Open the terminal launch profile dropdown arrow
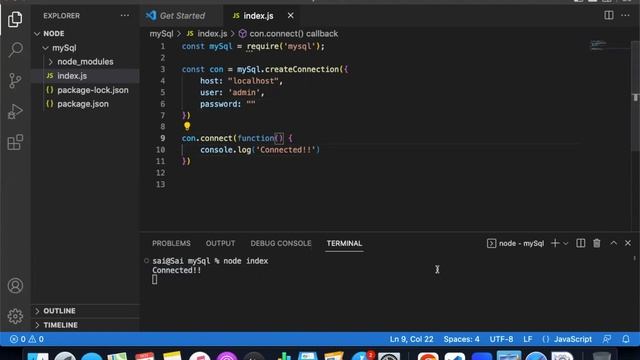Viewport: 640px width, 360px height. point(566,243)
